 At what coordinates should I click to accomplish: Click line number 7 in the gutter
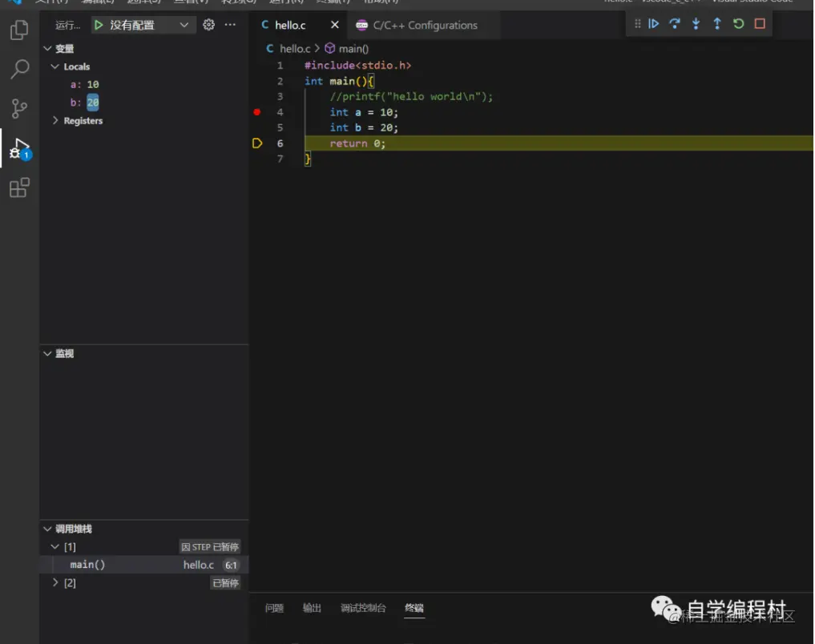tap(280, 159)
